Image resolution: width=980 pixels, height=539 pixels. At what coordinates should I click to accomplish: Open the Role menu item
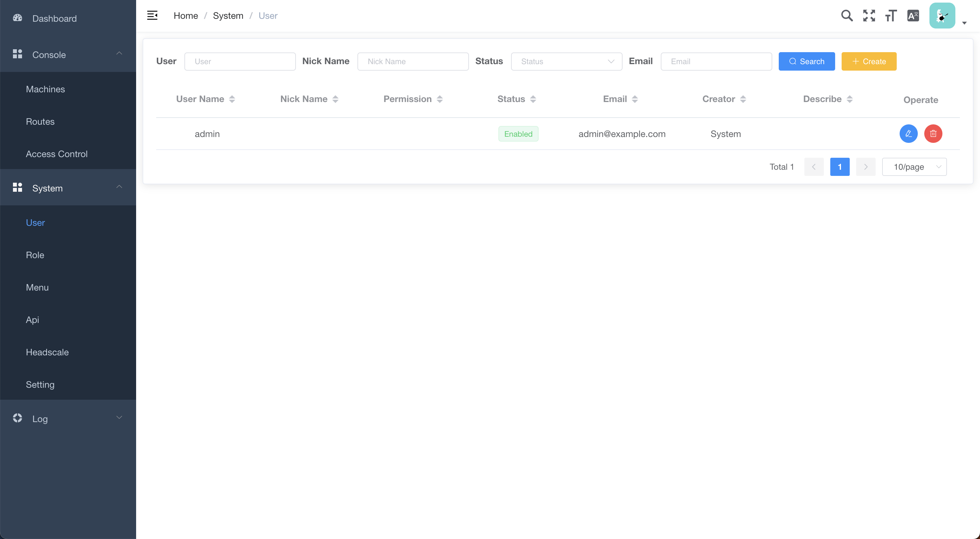click(35, 255)
